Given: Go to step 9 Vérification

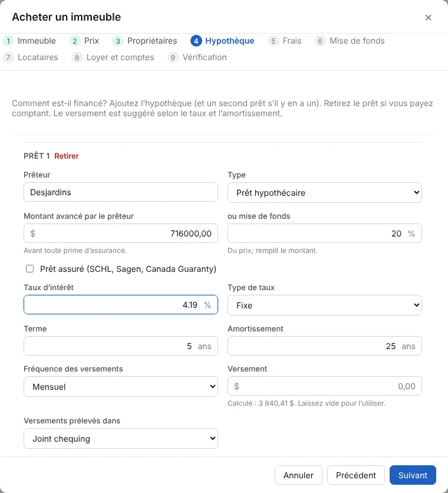Looking at the screenshot, I should 197,58.
